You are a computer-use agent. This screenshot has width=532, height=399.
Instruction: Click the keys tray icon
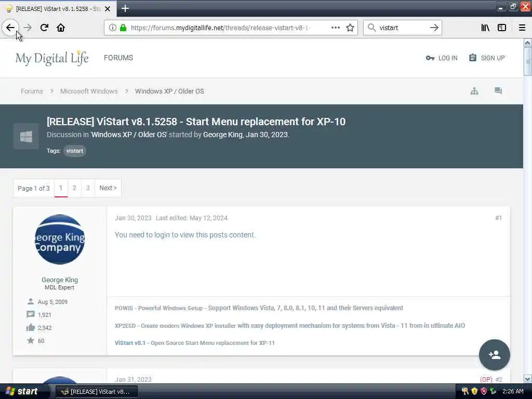(x=465, y=391)
